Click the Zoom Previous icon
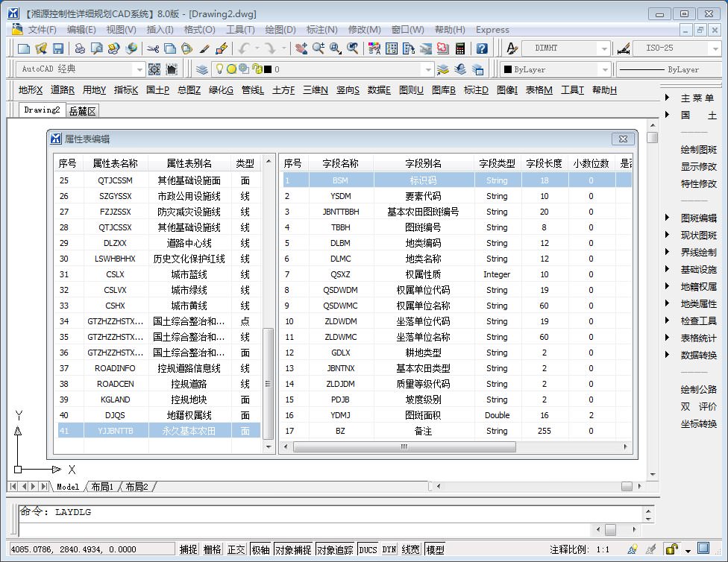Viewport: 728px width, 562px height. (352, 48)
